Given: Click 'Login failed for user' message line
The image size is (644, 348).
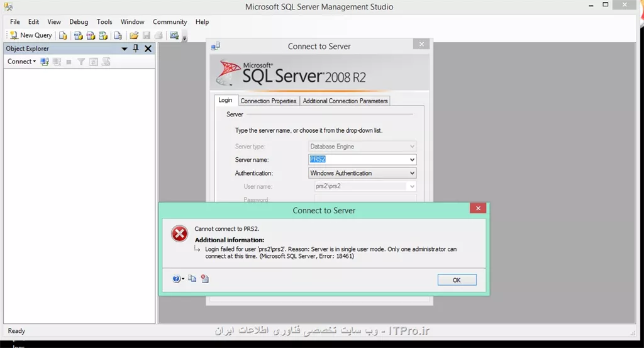Looking at the screenshot, I should [331, 252].
